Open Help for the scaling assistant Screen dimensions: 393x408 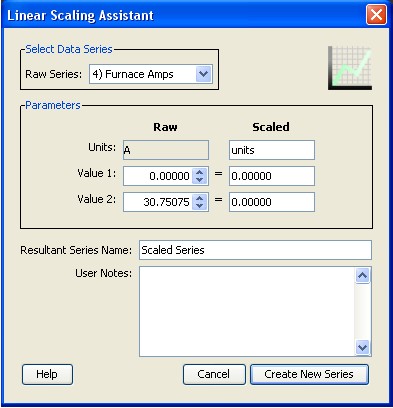click(47, 374)
